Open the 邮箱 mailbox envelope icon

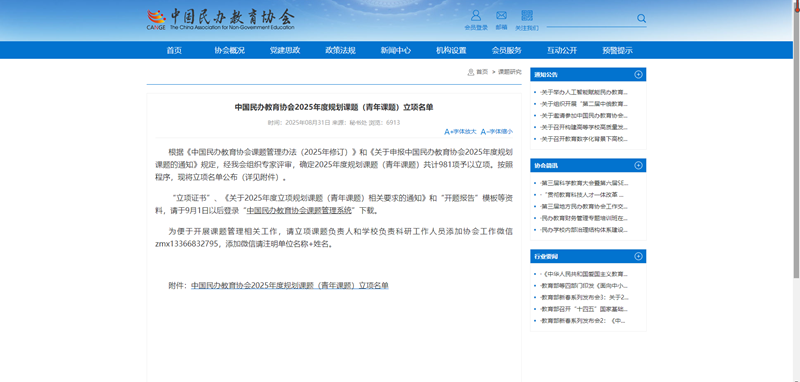tap(501, 16)
